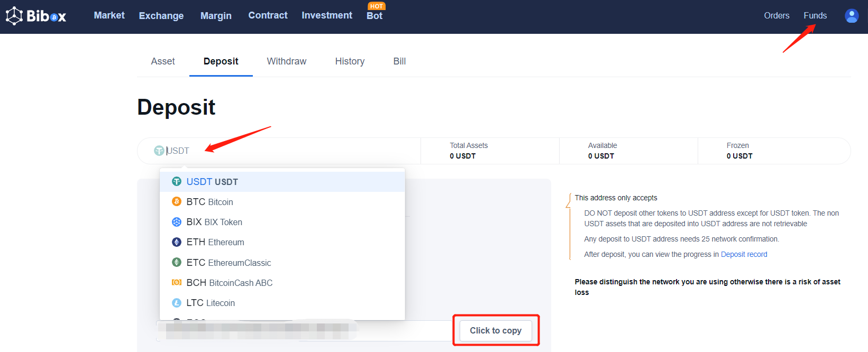Open the Deposit record link

[744, 254]
